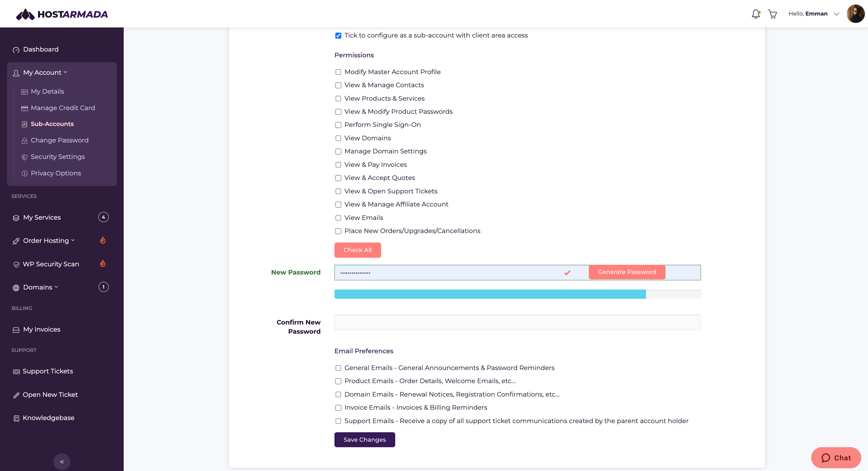The width and height of the screenshot is (868, 471).
Task: Click the flame icon beside Order Hosting
Action: 103,240
